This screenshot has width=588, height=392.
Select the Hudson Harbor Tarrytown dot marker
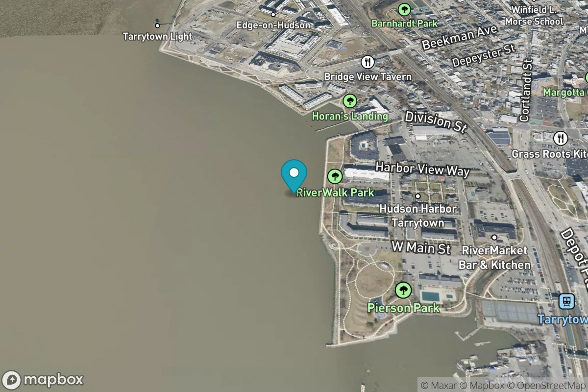(418, 196)
